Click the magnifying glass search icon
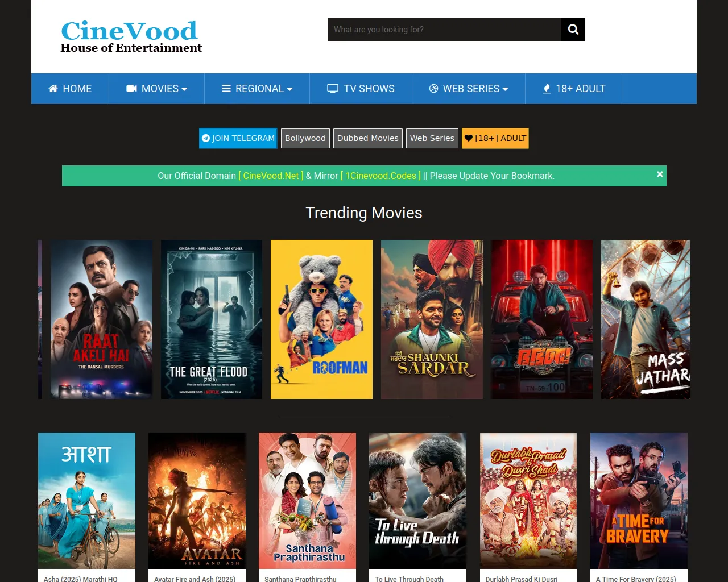Screen dimensions: 728x582 click(573, 30)
